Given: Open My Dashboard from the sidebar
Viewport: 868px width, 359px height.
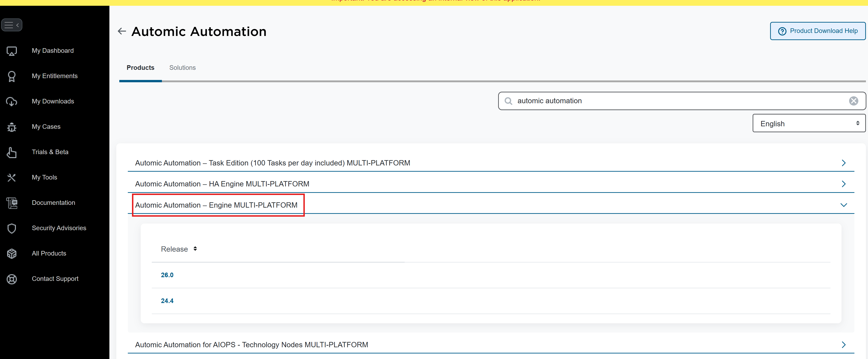Looking at the screenshot, I should click(53, 50).
